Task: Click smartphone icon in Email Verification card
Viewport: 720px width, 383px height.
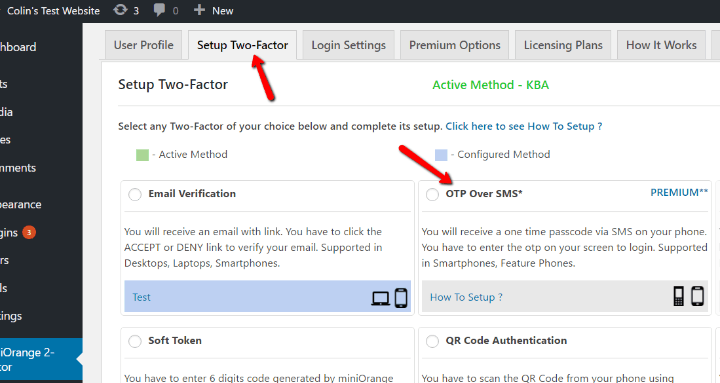Action: tap(401, 298)
